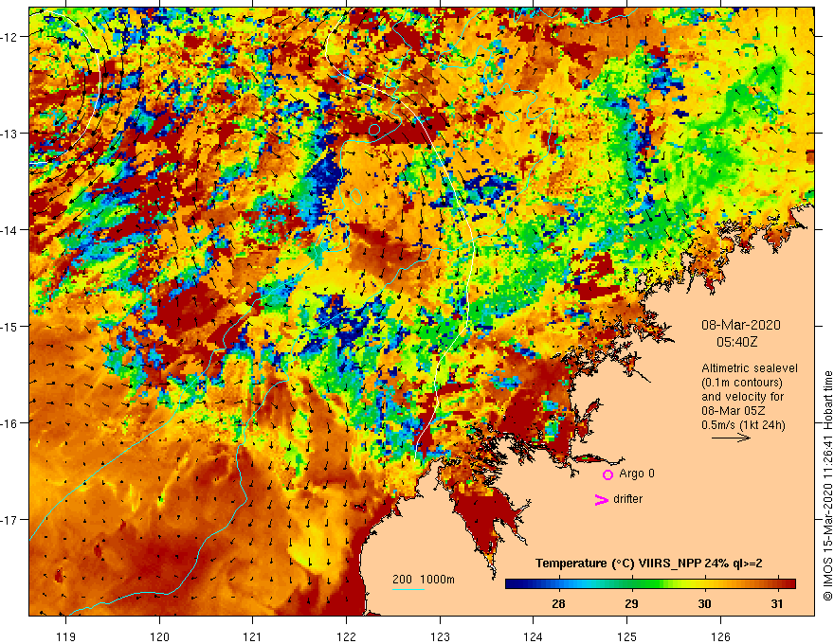This screenshot has width=834, height=644.
Task: Click the 'drifter' legend label
Action: [627, 499]
